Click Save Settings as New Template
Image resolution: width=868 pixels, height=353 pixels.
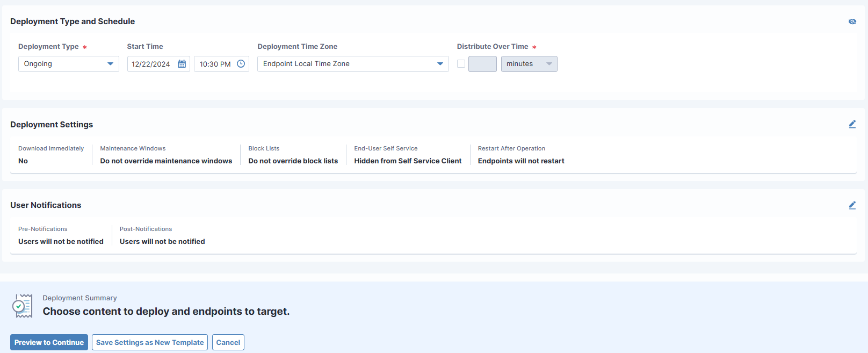click(x=150, y=342)
